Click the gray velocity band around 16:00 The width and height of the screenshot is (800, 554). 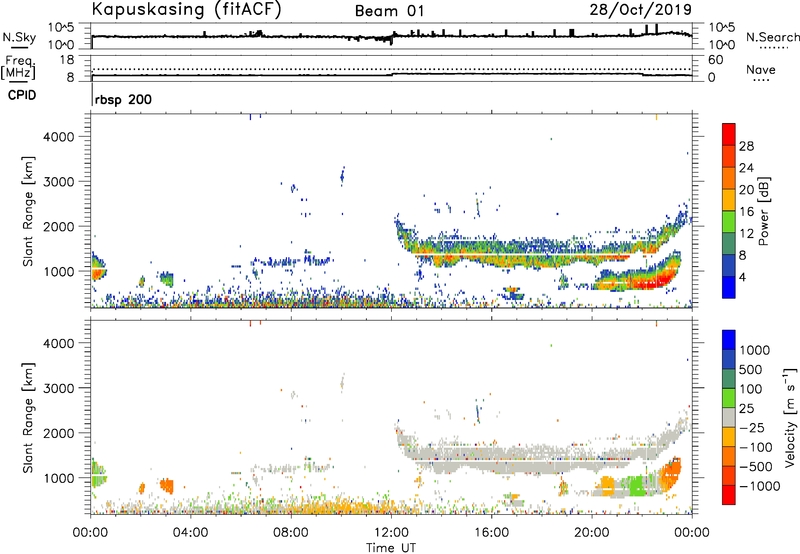(491, 460)
